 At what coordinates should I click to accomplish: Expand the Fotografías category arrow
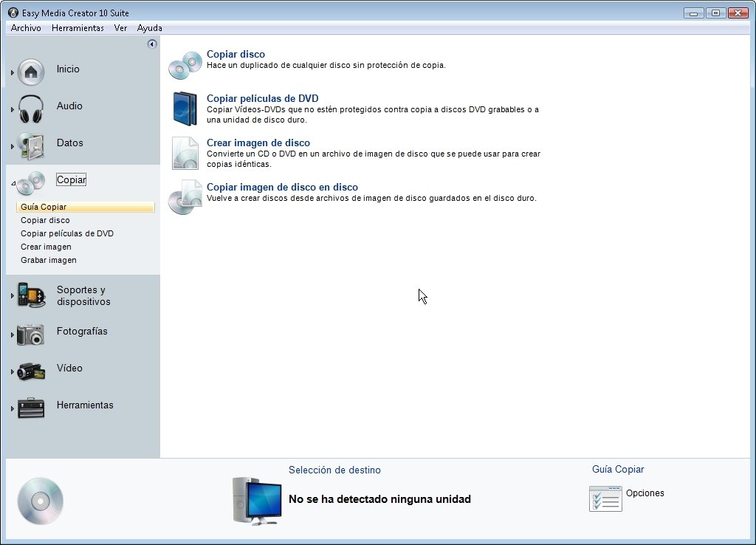(x=12, y=335)
